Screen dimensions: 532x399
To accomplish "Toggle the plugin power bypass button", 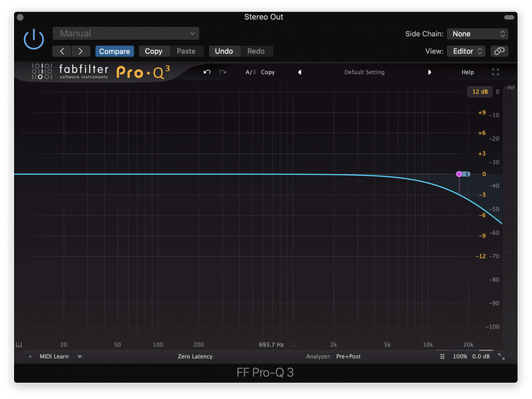I will point(34,39).
